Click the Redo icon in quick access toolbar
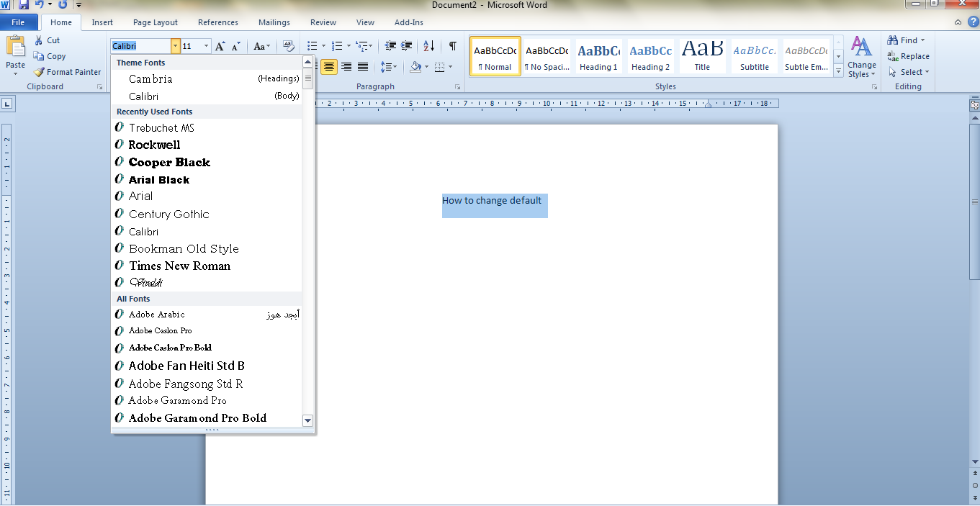 click(x=63, y=5)
